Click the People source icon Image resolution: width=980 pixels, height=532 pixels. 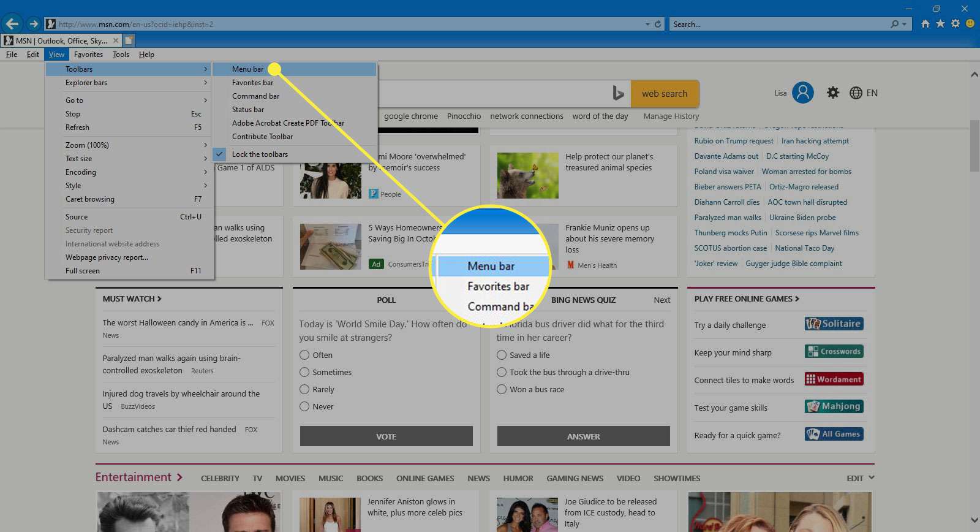coord(374,194)
